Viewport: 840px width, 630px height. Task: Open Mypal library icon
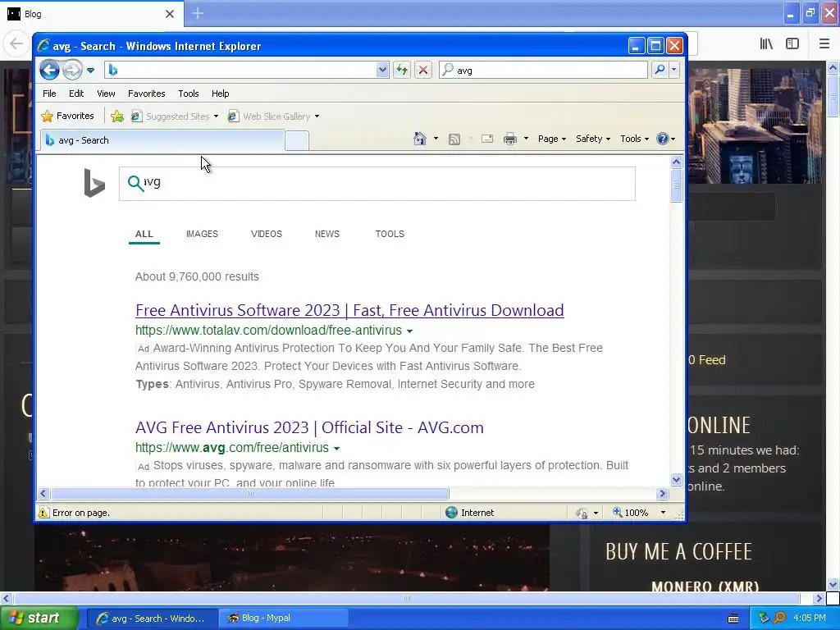coord(766,44)
